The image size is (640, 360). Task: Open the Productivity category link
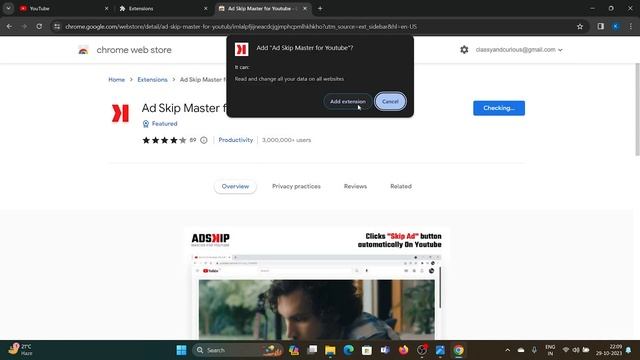[236, 140]
